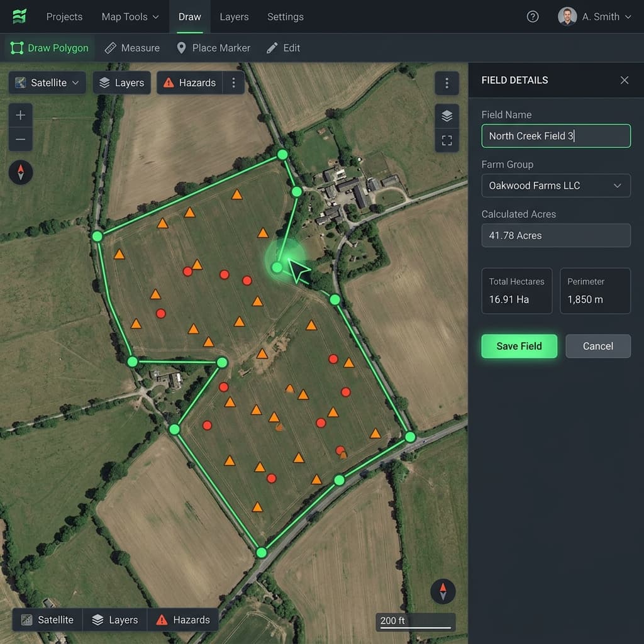Expand the Map Tools menu
644x644 pixels.
coord(130,17)
